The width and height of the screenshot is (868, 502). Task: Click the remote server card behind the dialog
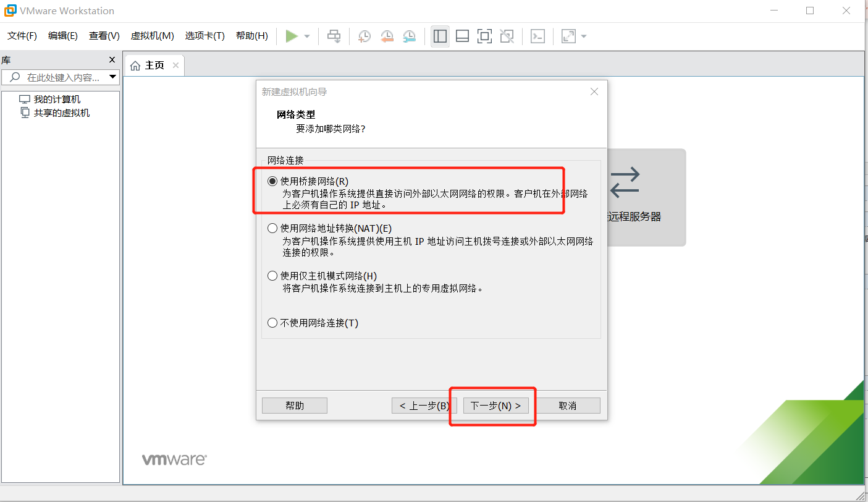(x=646, y=197)
